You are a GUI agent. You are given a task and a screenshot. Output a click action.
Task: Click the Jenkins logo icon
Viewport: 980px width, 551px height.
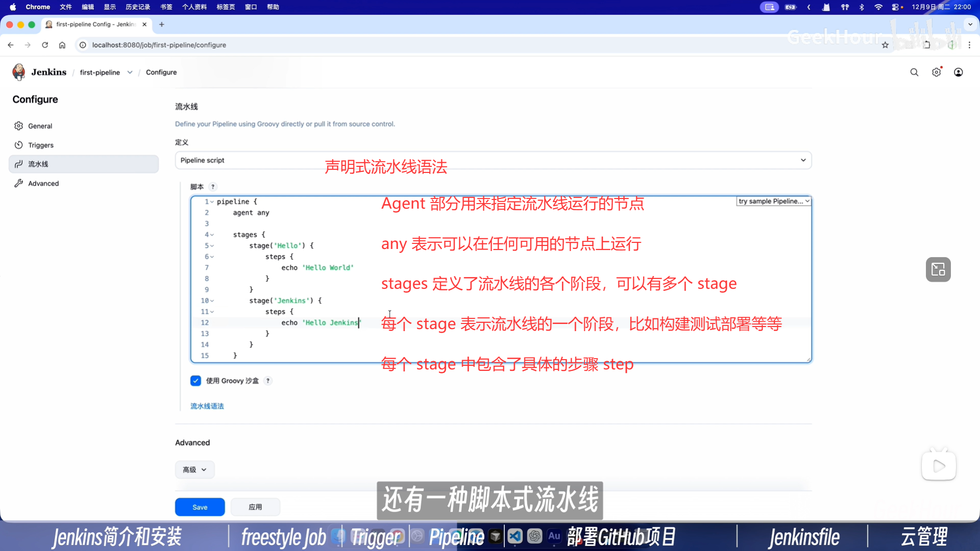19,72
